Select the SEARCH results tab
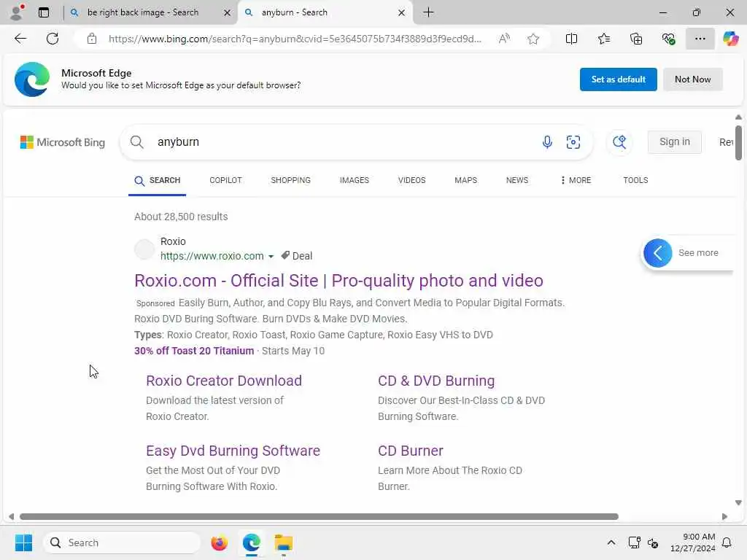This screenshot has height=560, width=747. [x=158, y=181]
